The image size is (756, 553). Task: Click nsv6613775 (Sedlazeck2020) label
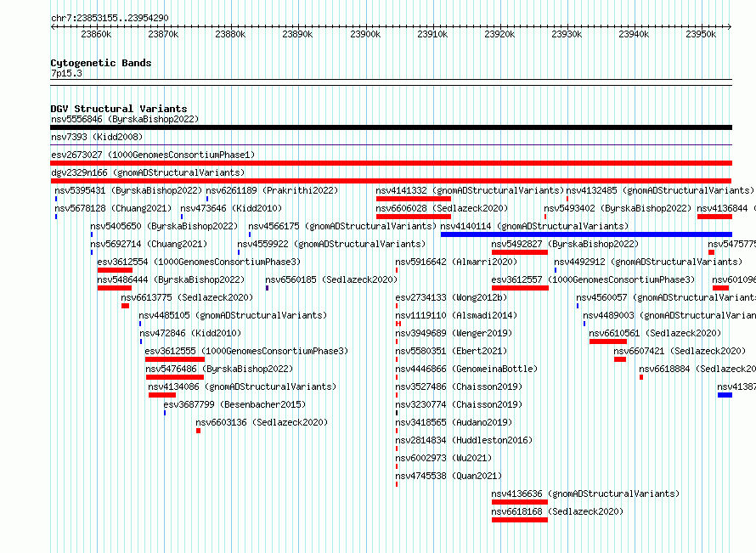point(187,297)
